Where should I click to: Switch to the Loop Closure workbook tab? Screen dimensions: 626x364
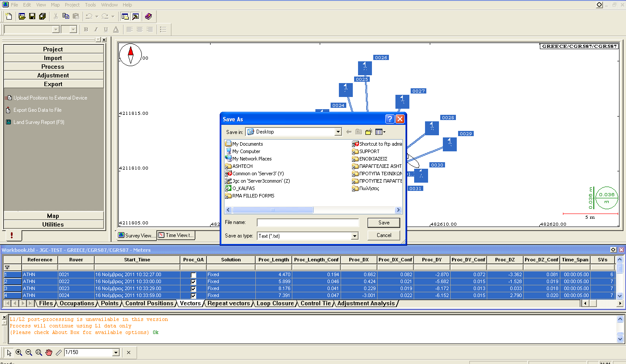click(x=275, y=304)
